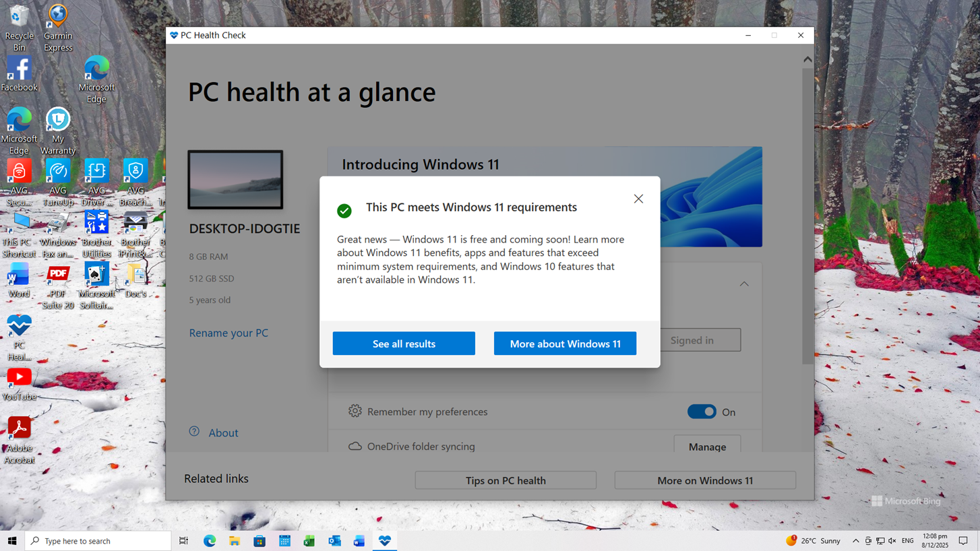Launch Microsoft Solitaire desktop icon
This screenshot has height=551, width=980.
click(96, 287)
